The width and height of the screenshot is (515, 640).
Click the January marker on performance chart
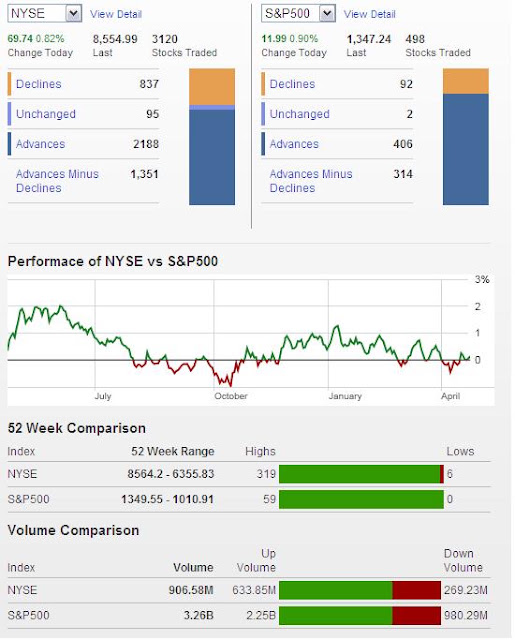click(345, 396)
